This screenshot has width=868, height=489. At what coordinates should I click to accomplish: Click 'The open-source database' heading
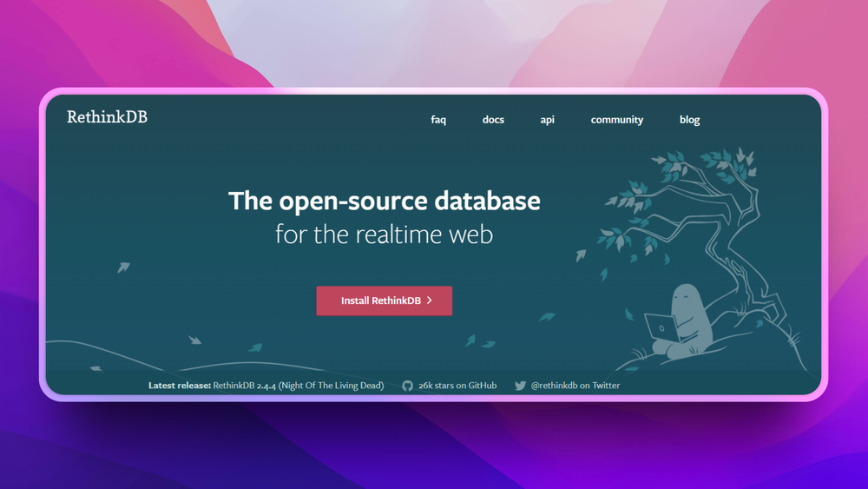(x=385, y=201)
